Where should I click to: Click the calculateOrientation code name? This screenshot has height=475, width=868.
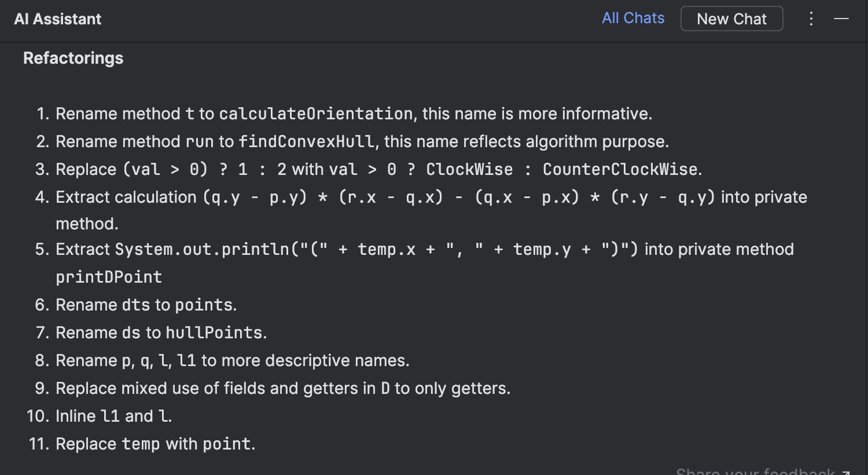click(x=316, y=114)
